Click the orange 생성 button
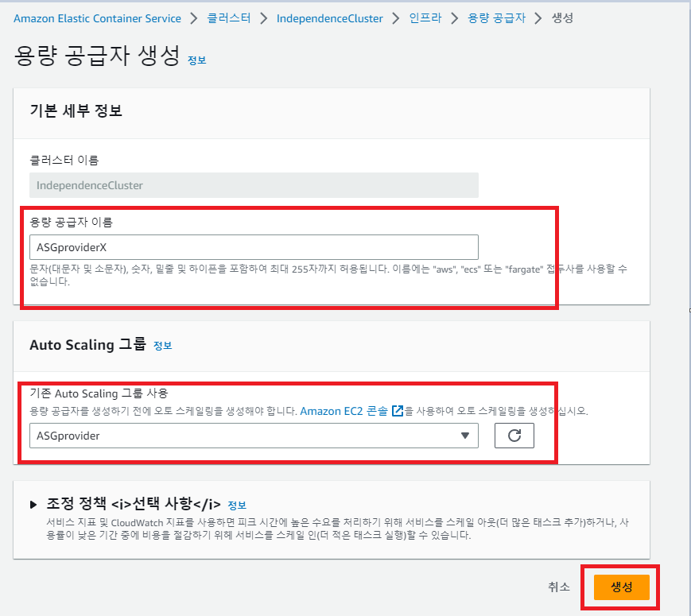691x616 pixels. tap(621, 587)
